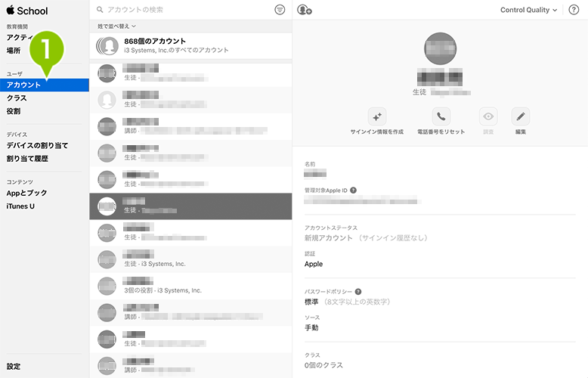Image resolution: width=588 pixels, height=378 pixels.
Task: Select 役割 in the sidebar
Action: coord(14,111)
